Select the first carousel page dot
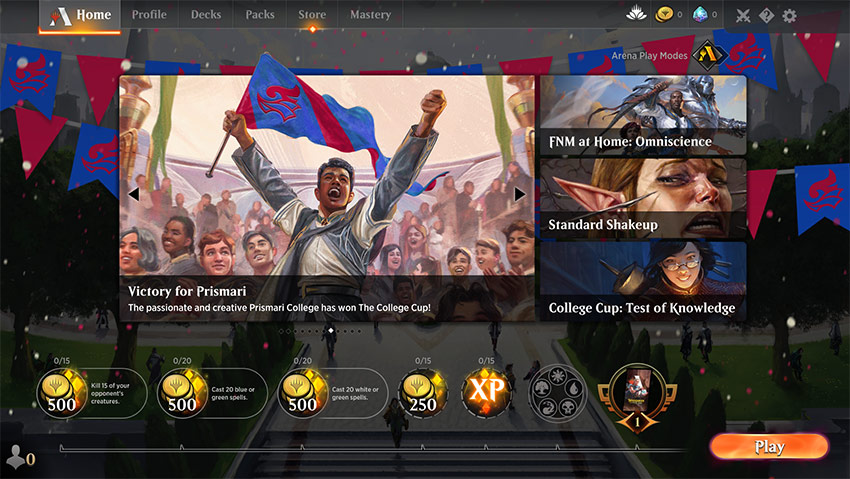Screen dimensions: 850x479 coord(281,331)
